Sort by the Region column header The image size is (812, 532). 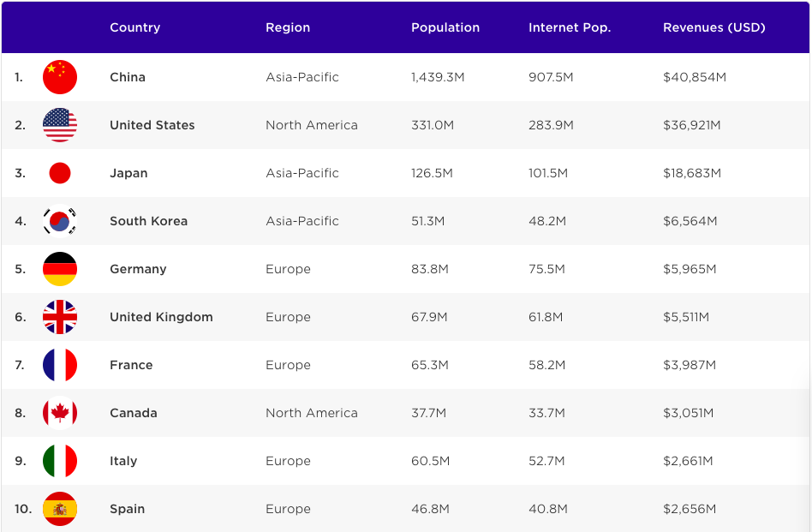(x=288, y=27)
